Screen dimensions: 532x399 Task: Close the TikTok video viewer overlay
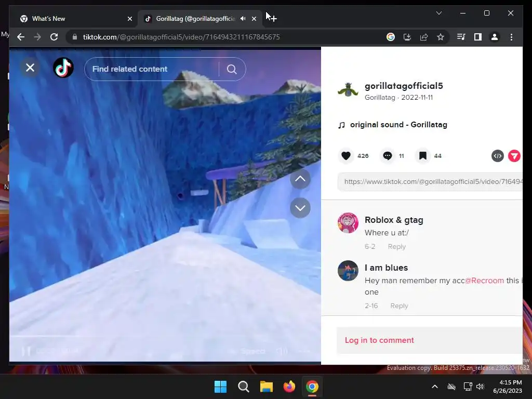30,68
